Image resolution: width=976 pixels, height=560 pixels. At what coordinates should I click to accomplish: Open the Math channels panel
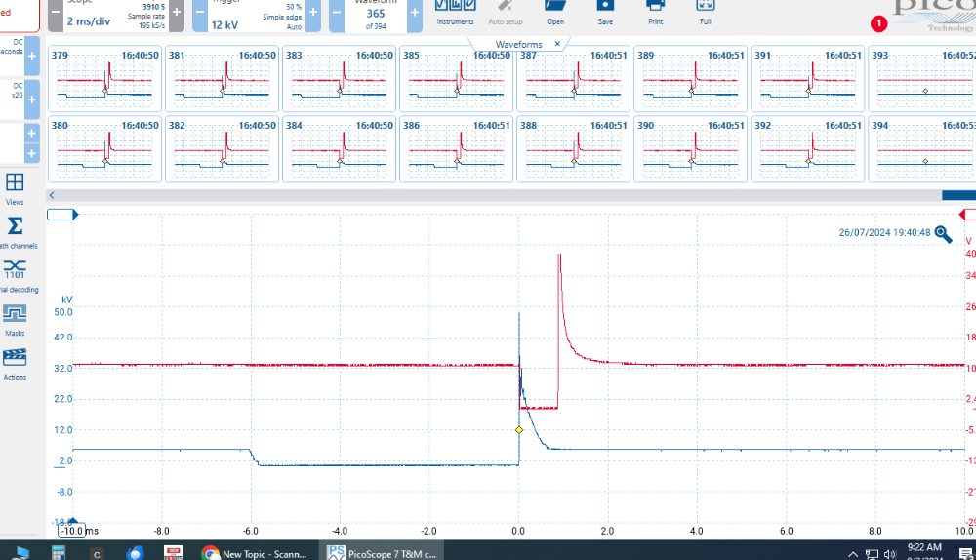point(15,231)
